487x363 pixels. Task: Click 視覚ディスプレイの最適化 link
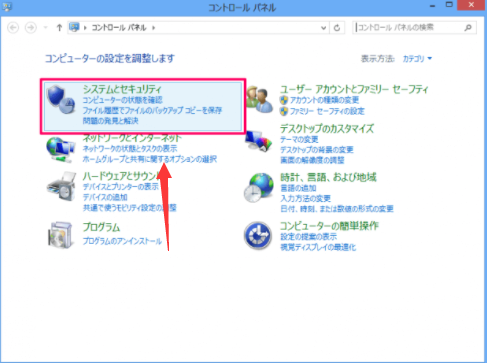click(318, 247)
